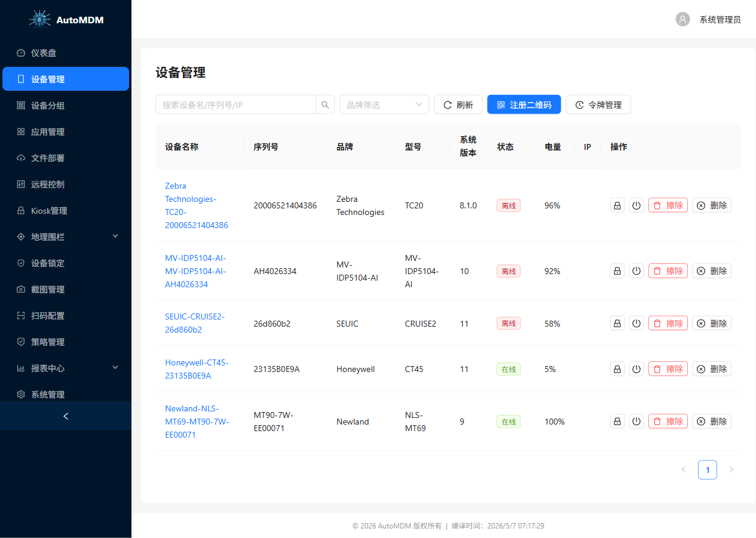Open the user avatar icon
The width and height of the screenshot is (756, 538).
(x=682, y=19)
